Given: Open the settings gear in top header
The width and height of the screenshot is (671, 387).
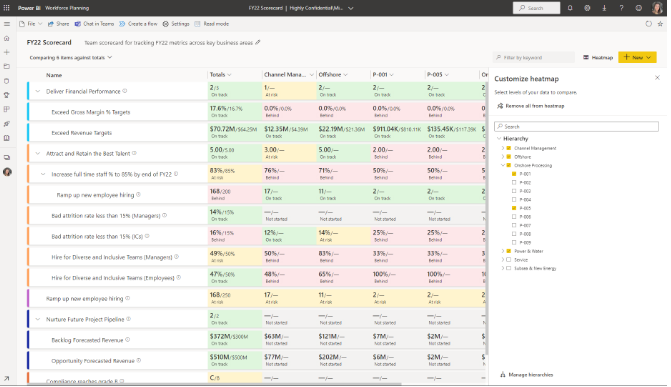Looking at the screenshot, I should pos(587,8).
